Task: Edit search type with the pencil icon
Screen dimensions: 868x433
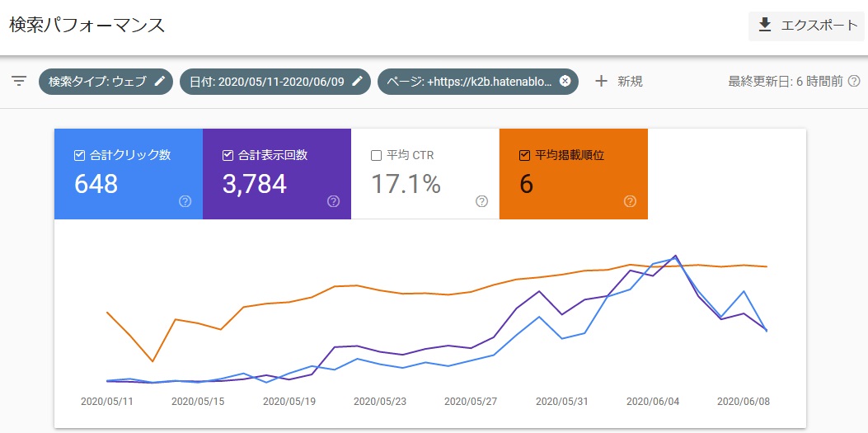Action: coord(159,82)
